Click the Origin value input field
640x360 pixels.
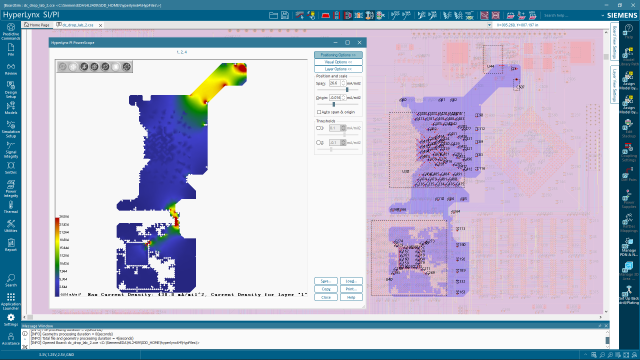tap(335, 98)
